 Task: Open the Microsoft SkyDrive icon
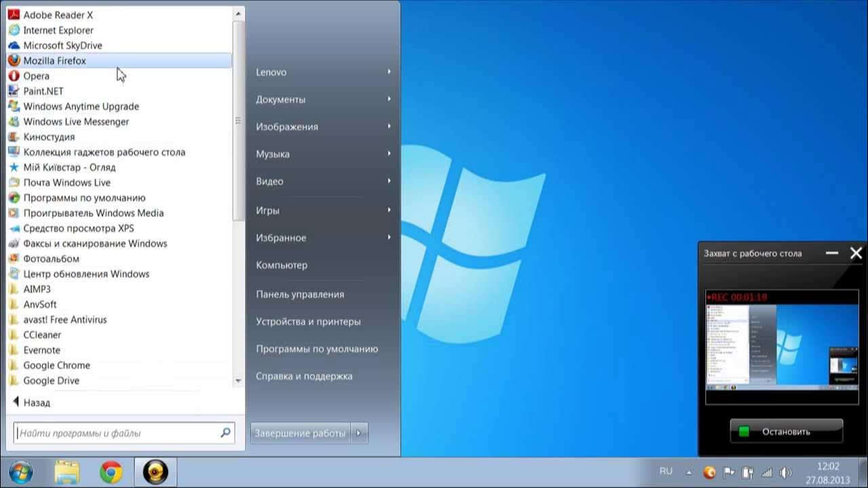click(x=14, y=45)
